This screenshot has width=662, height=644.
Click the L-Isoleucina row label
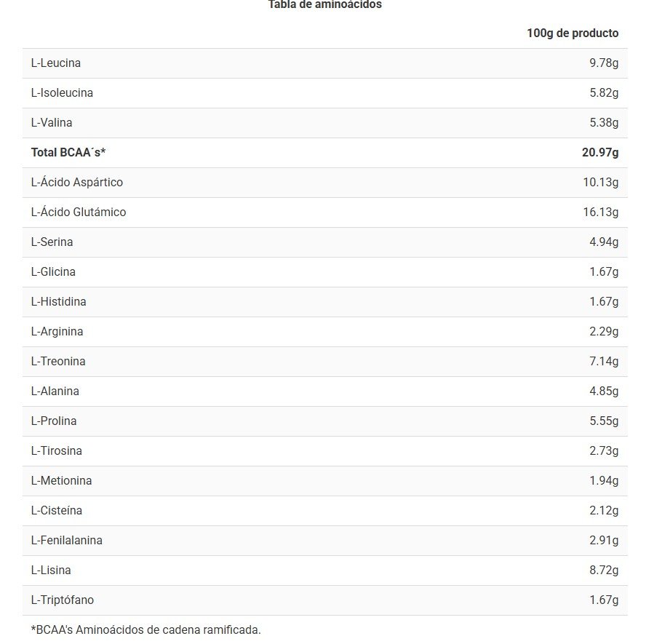point(62,93)
